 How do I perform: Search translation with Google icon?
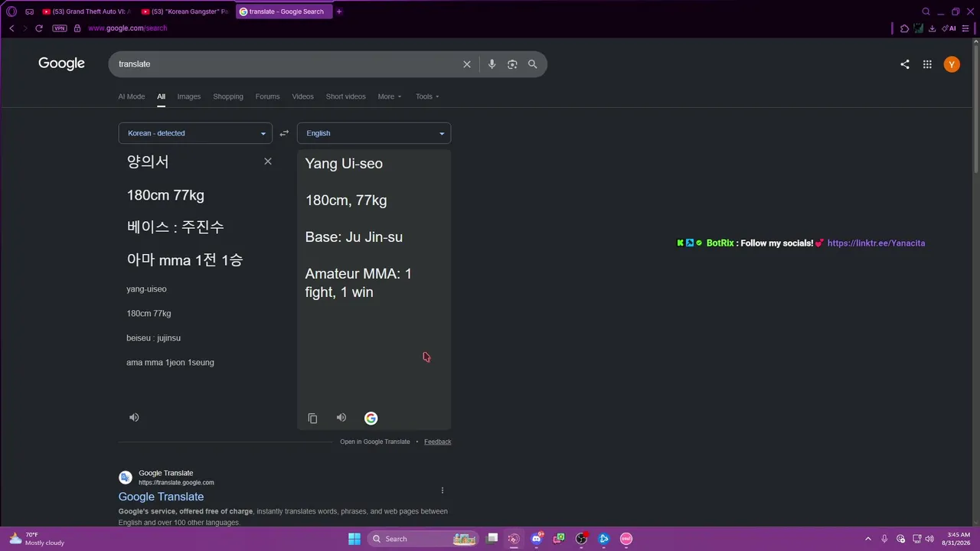coord(371,418)
